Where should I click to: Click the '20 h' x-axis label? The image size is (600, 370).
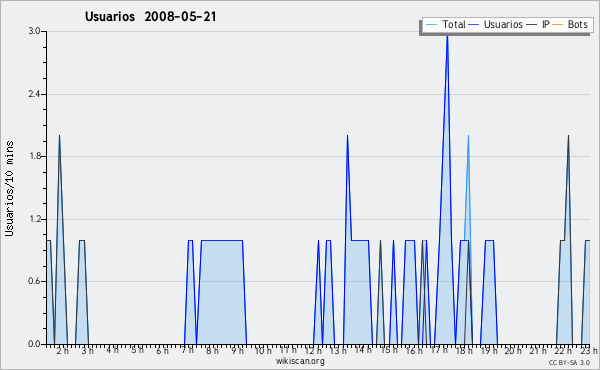513,350
